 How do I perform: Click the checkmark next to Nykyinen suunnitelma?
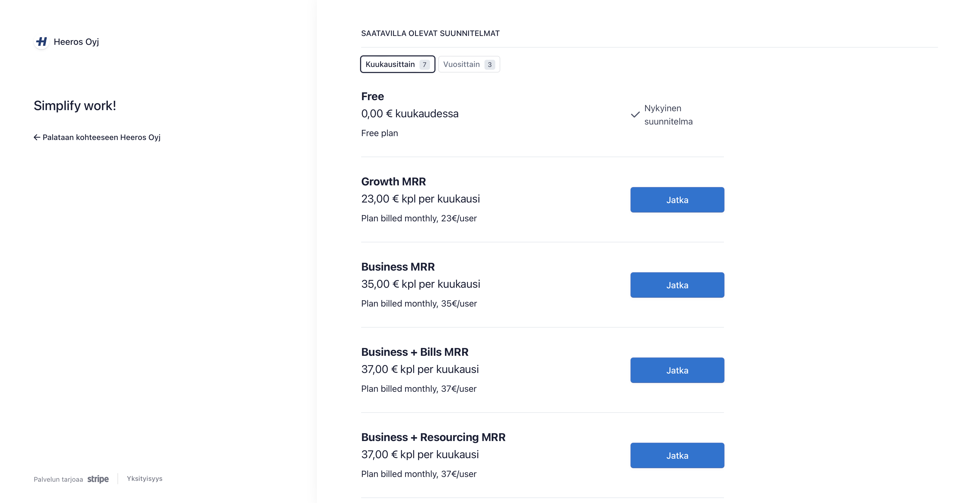pos(635,115)
